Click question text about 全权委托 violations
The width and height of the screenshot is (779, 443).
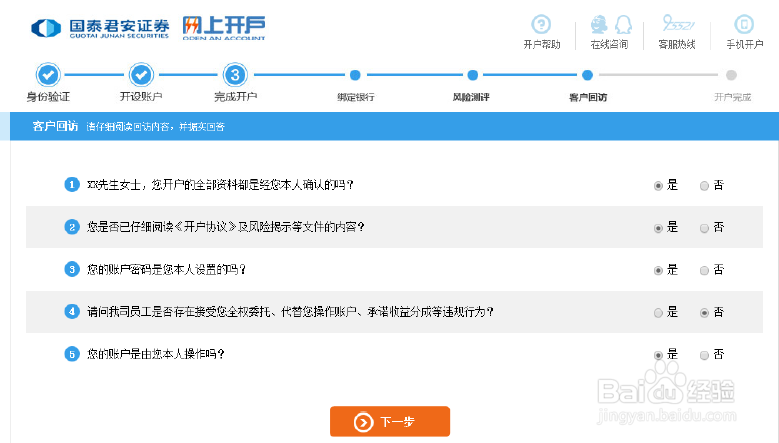291,311
